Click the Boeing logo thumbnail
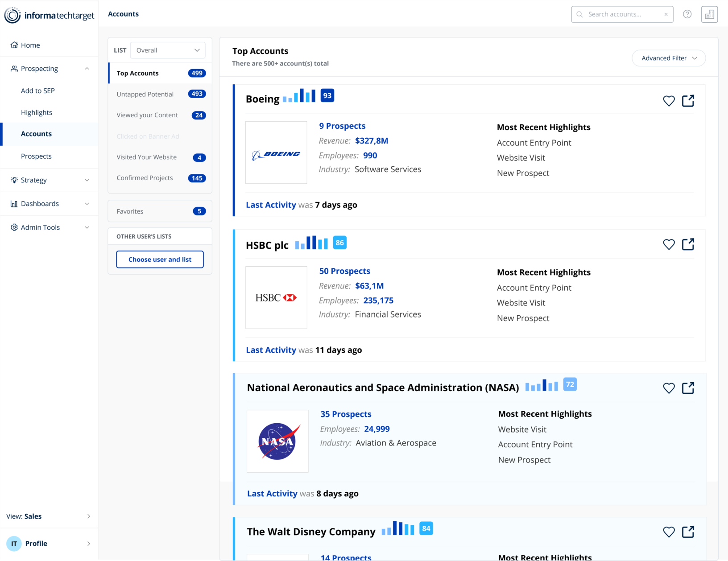The height and width of the screenshot is (561, 728). 276,153
